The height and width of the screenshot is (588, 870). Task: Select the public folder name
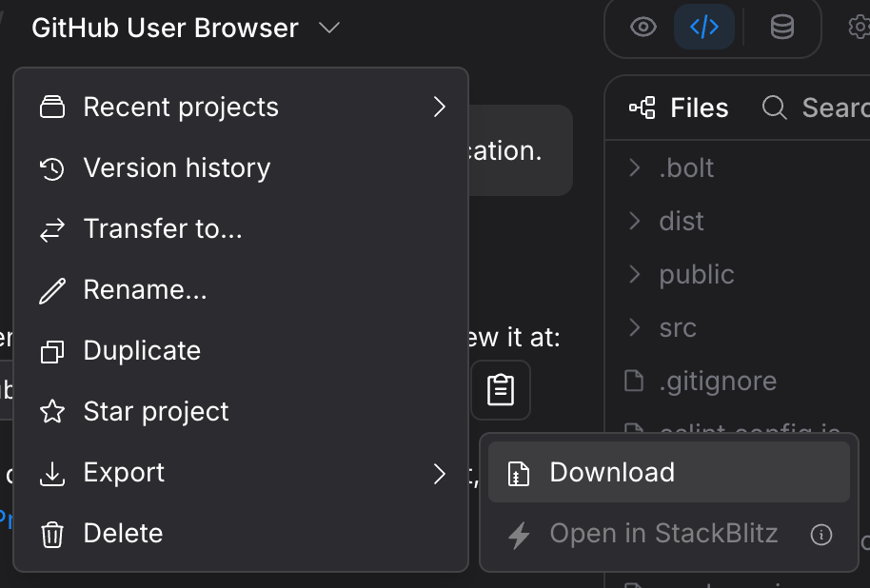(697, 275)
